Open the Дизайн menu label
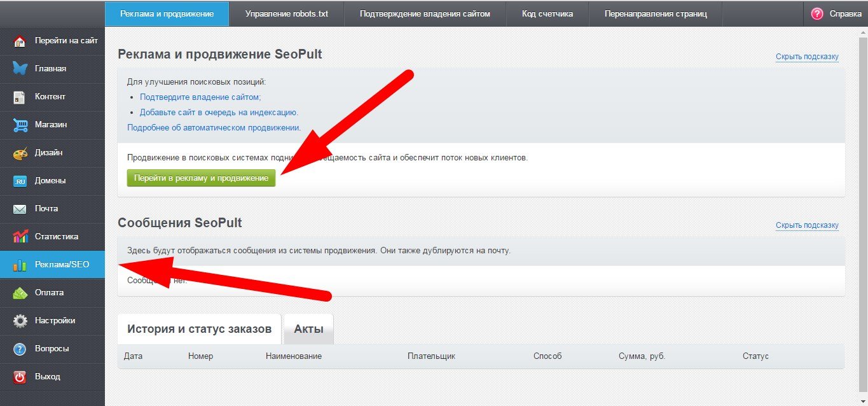The height and width of the screenshot is (406, 868). 48,153
